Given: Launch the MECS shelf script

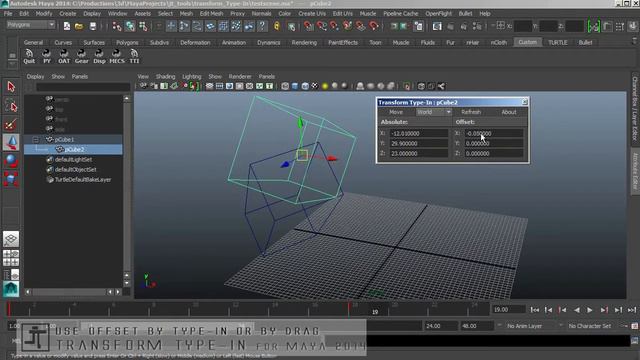Looking at the screenshot, I should (117, 56).
